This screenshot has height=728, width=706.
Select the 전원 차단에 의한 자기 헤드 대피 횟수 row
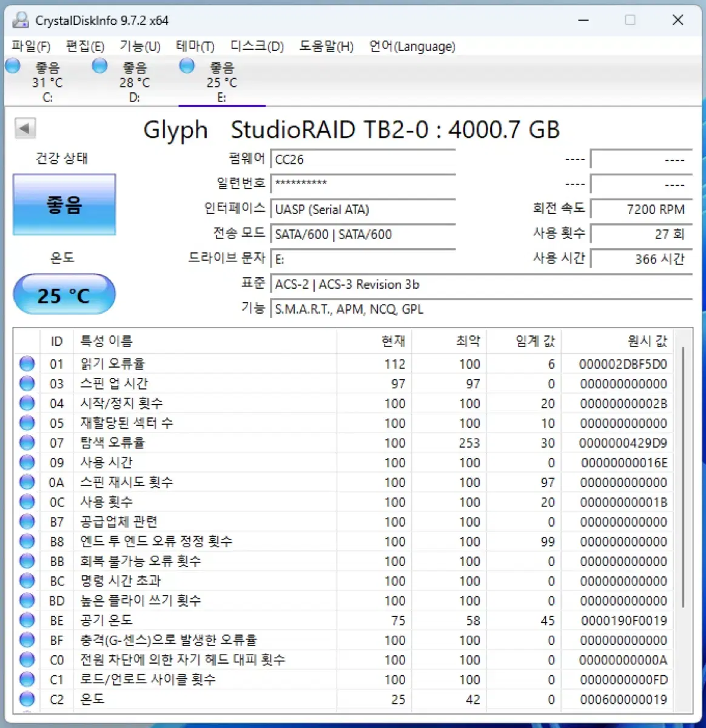[x=345, y=659]
